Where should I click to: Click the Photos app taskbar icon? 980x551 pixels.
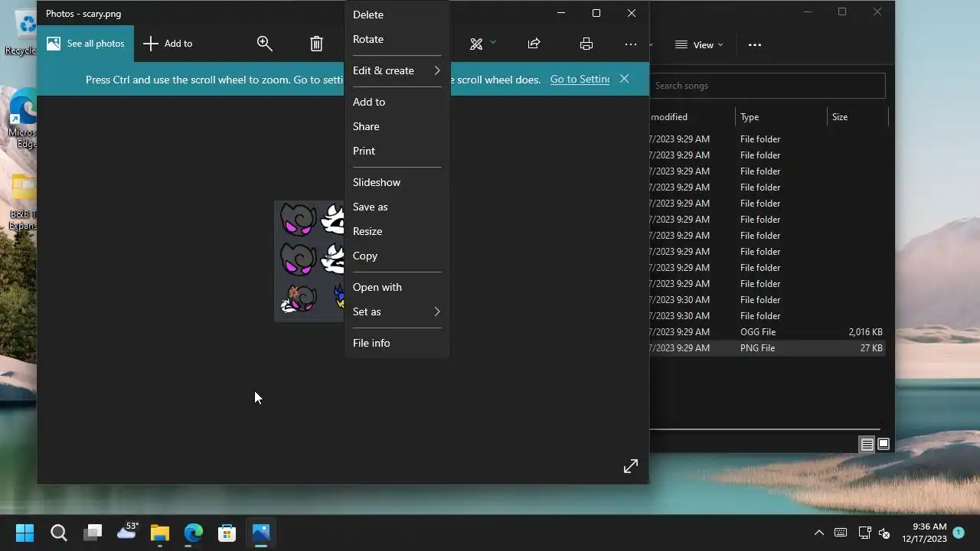(x=261, y=533)
